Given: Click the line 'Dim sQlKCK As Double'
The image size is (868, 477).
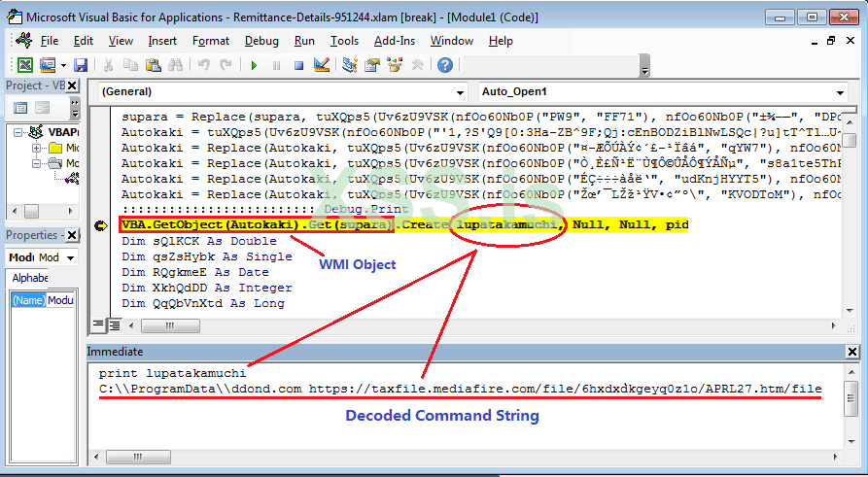Looking at the screenshot, I should 199,241.
